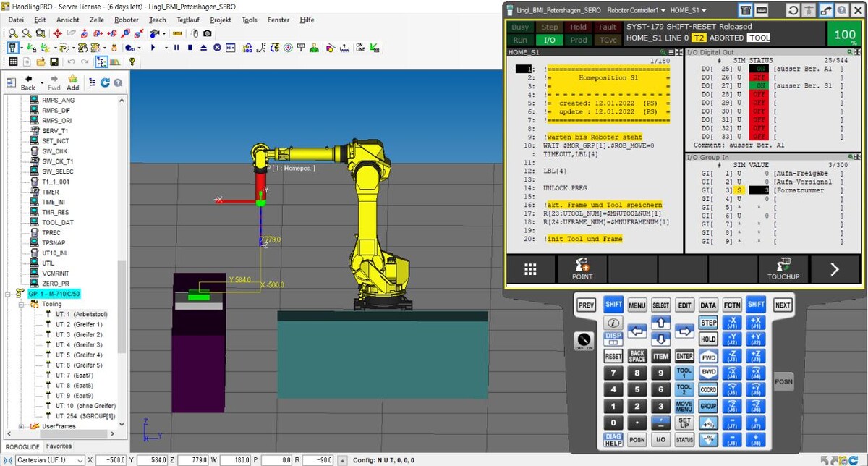Screen dimensions: 868x466
Task: Click the stop program square icon
Action: pyautogui.click(x=190, y=48)
